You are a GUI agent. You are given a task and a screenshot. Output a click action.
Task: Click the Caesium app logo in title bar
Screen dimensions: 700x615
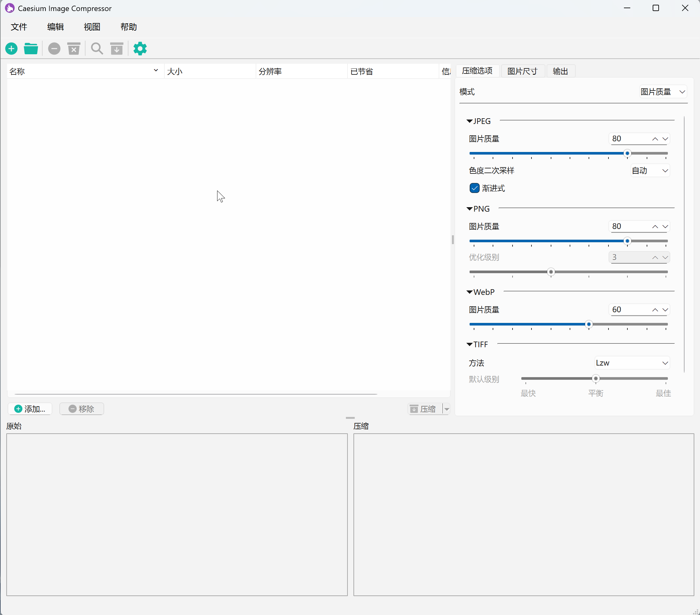[9, 8]
